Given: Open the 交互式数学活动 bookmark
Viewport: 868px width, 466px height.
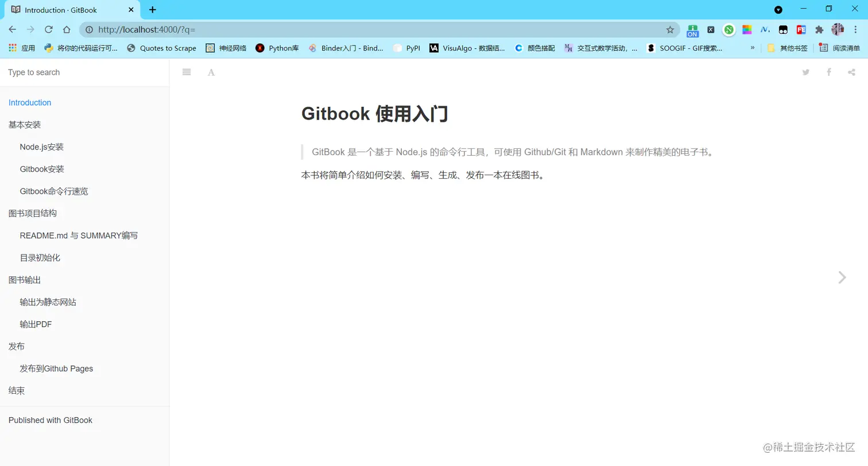Looking at the screenshot, I should tap(600, 48).
